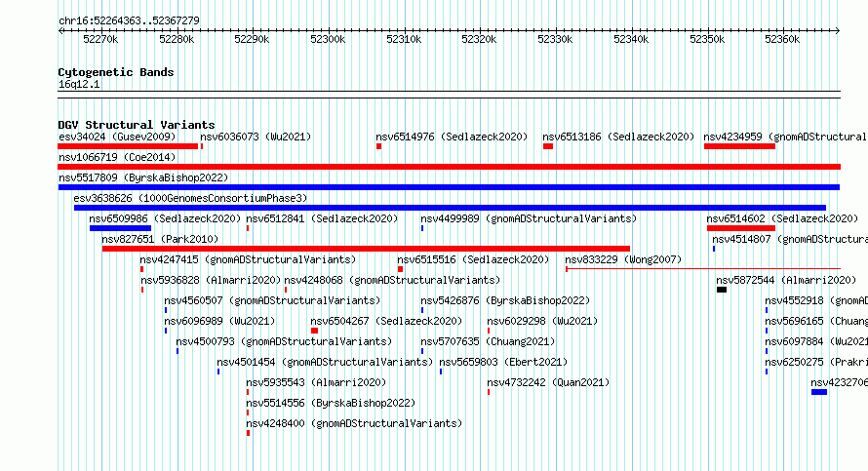
Task: Open the nsv1066719 (Coe2014) variant label
Action: [x=117, y=157]
